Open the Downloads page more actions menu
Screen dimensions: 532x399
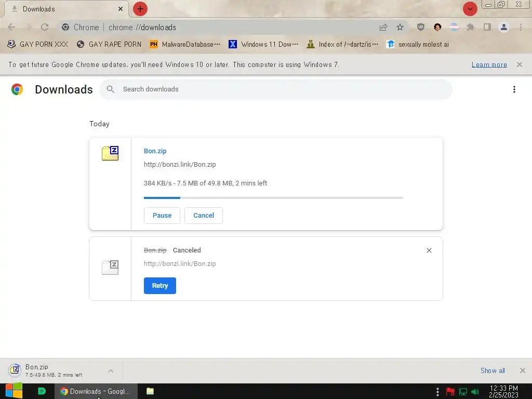514,89
